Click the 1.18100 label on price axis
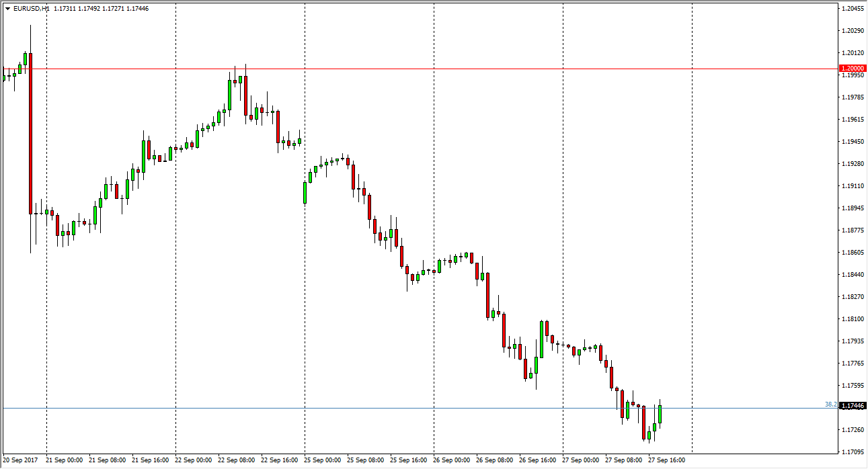The width and height of the screenshot is (868, 469). pos(853,318)
